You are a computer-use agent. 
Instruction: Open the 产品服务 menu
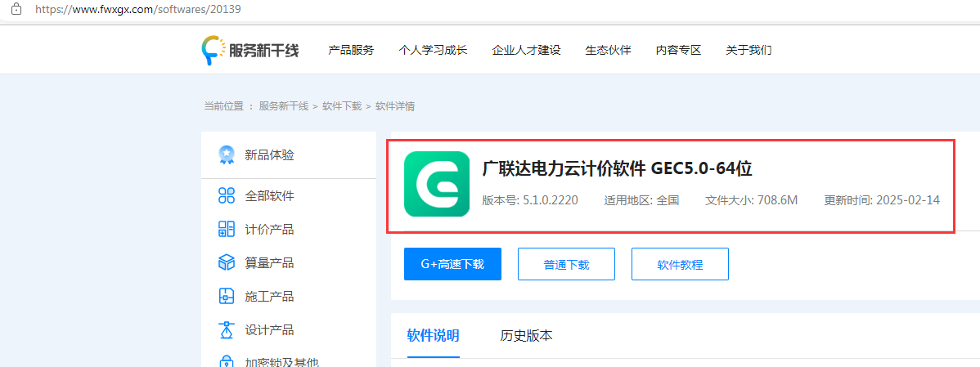tap(351, 51)
